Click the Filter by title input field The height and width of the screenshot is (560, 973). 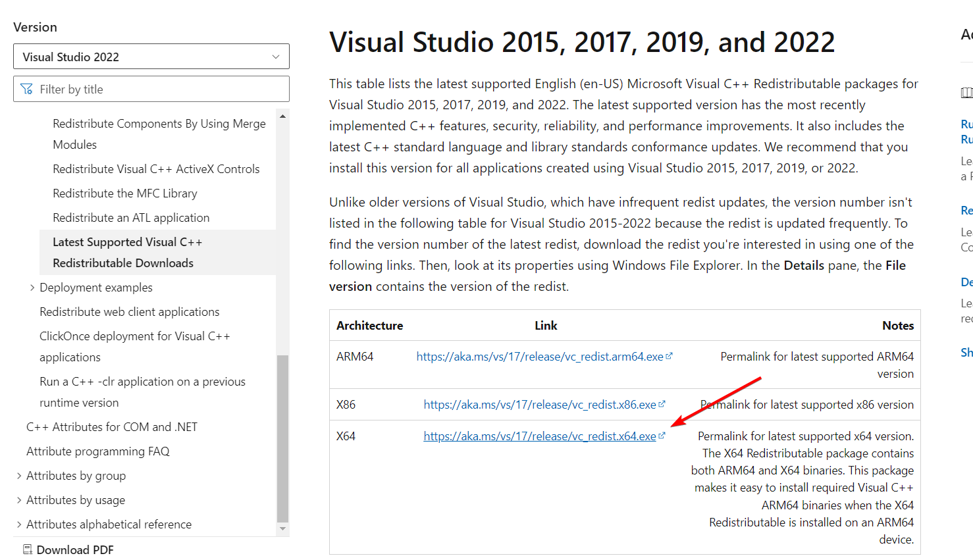point(151,89)
